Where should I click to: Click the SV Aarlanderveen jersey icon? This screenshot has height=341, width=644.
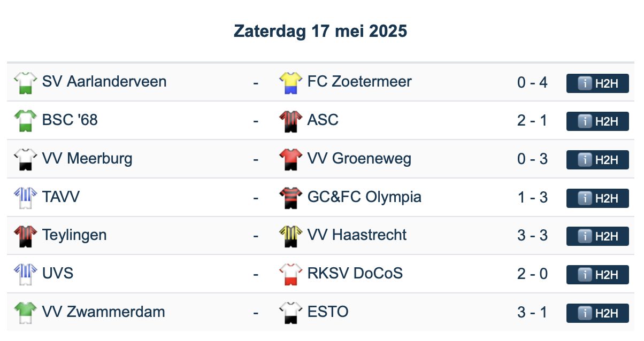[x=24, y=83]
